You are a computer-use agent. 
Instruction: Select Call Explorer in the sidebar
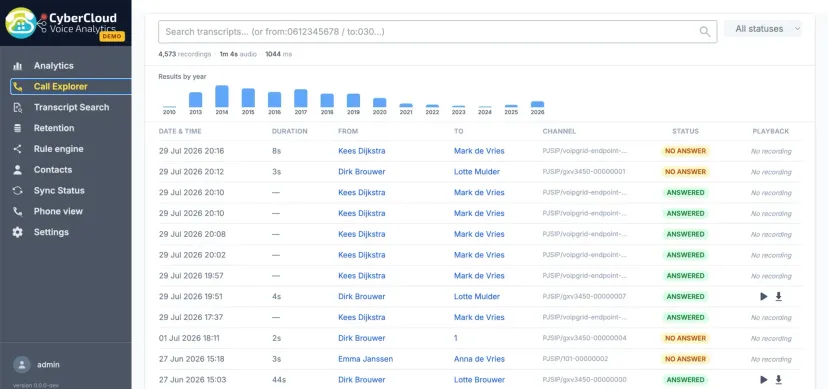[71, 87]
